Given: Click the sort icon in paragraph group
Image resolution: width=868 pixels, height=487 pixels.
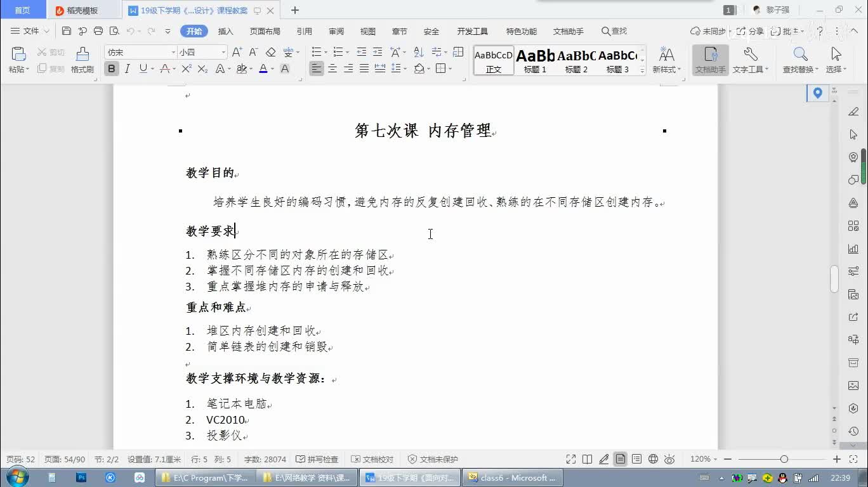Looking at the screenshot, I should (419, 52).
